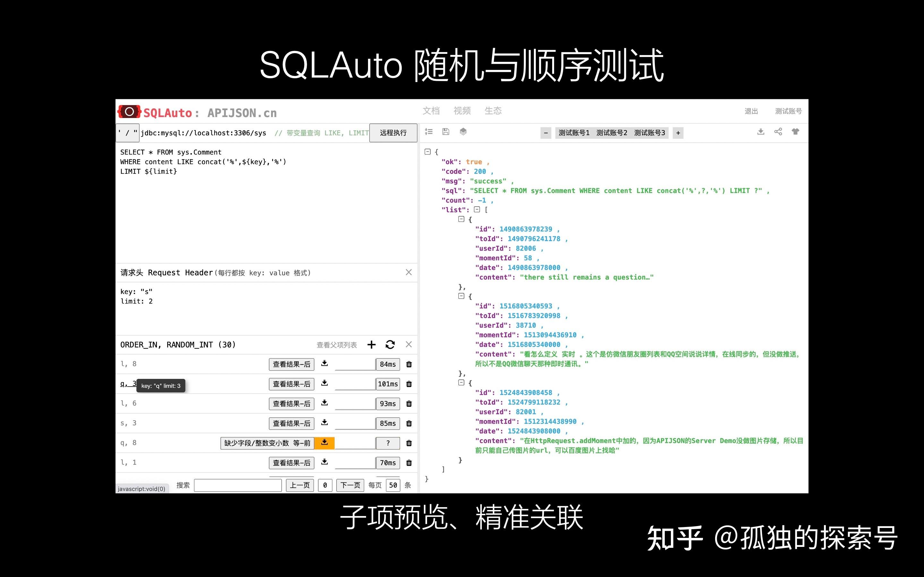
Task: Click 查看父项列表 link
Action: [x=336, y=345]
